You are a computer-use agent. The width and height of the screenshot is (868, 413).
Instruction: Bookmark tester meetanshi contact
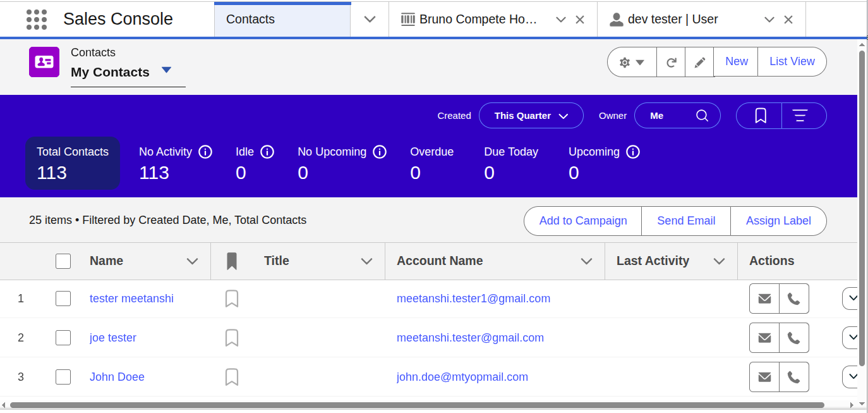point(232,299)
